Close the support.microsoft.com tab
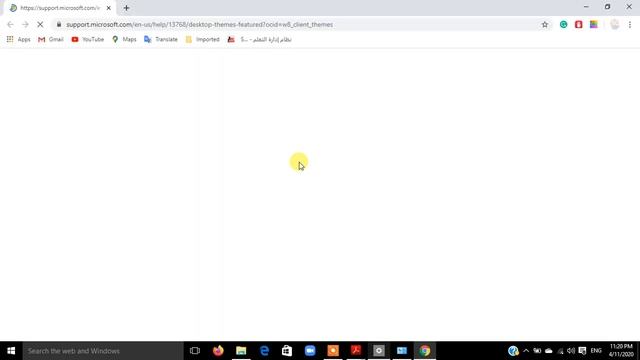Viewport: 640px width, 360px height. click(x=109, y=8)
